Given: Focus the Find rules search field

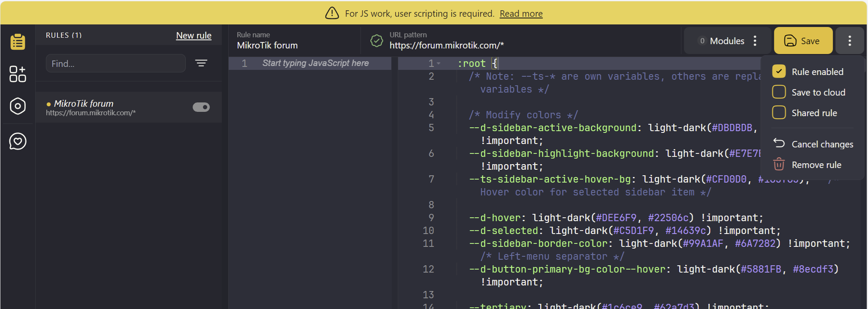Looking at the screenshot, I should (x=115, y=63).
